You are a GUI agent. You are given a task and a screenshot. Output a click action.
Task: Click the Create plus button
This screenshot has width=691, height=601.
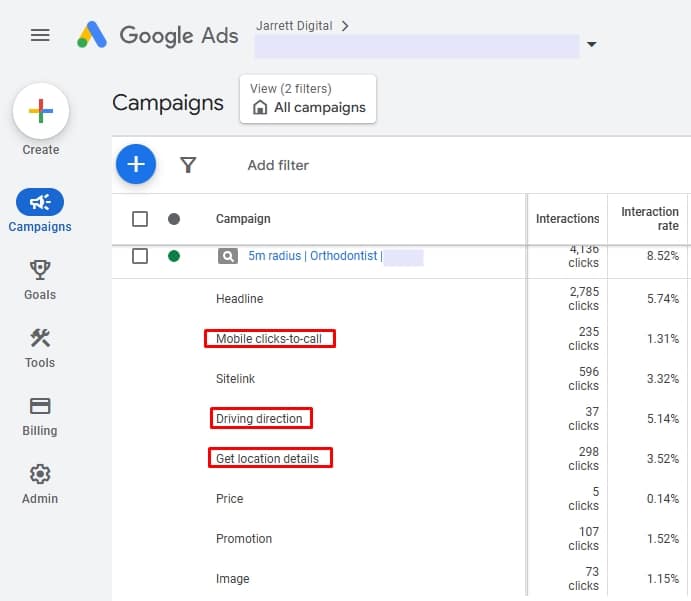tap(40, 111)
